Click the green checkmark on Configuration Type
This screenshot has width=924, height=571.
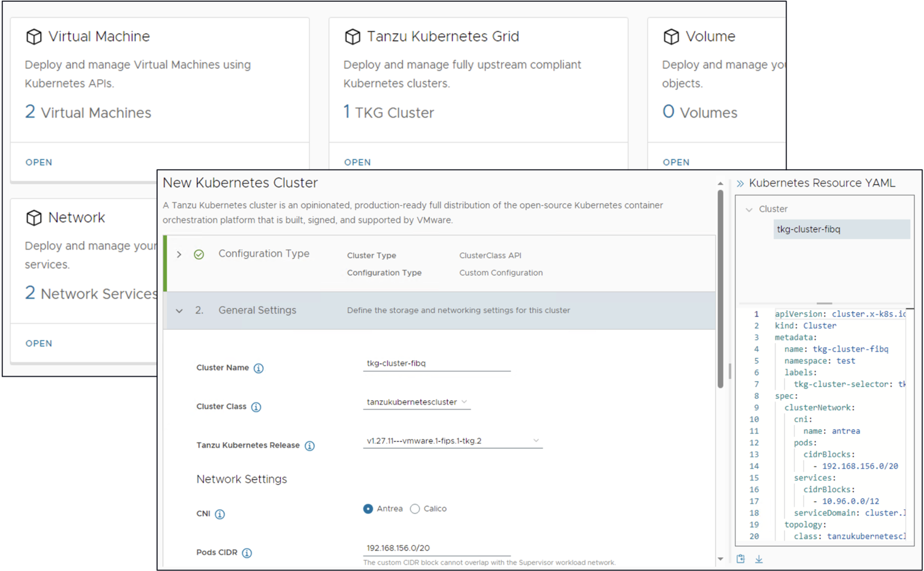[199, 255]
